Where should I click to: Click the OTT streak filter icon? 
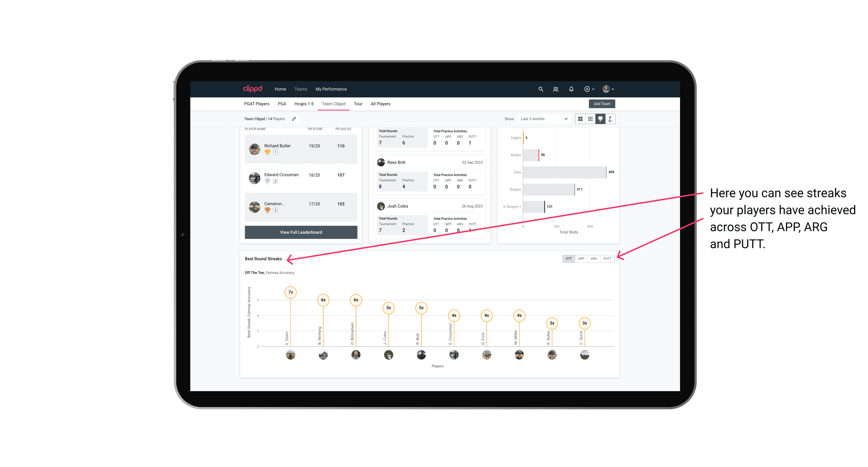point(568,258)
